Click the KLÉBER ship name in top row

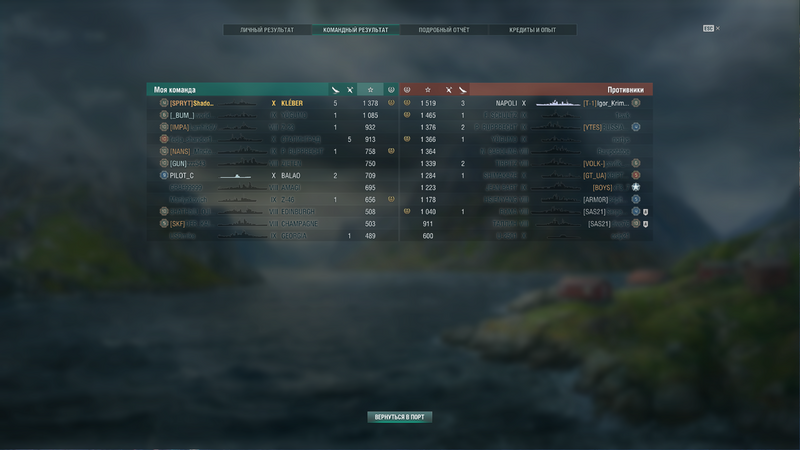[x=292, y=103]
